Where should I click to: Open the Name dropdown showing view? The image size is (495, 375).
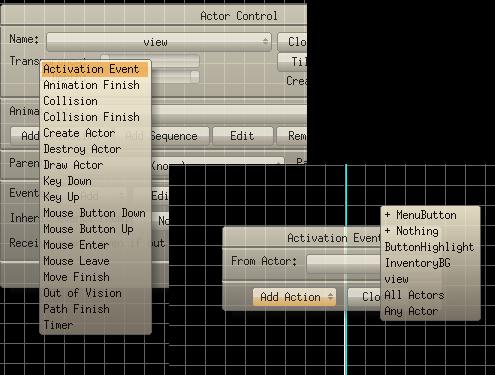159,42
